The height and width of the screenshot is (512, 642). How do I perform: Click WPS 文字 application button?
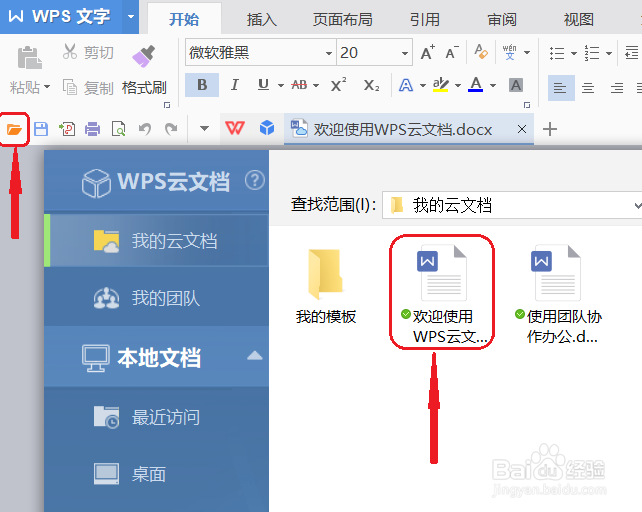click(61, 17)
